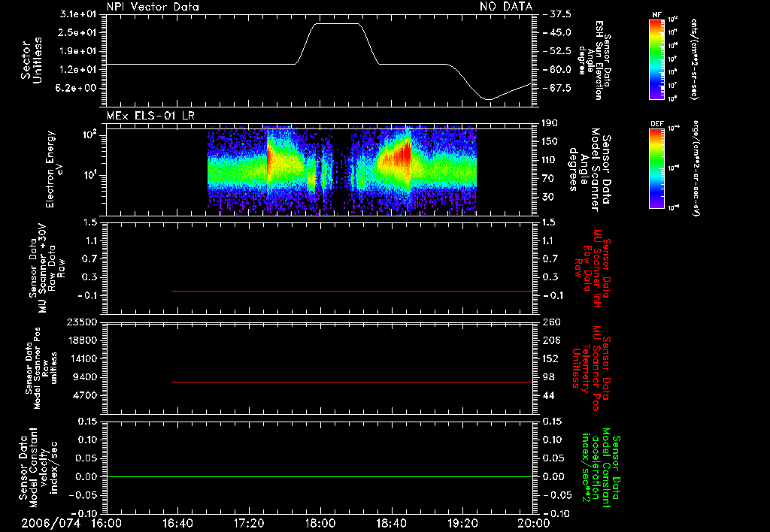The height and width of the screenshot is (532, 770).
Task: Click the sector curve minimum near 19:35
Action: coord(488,99)
